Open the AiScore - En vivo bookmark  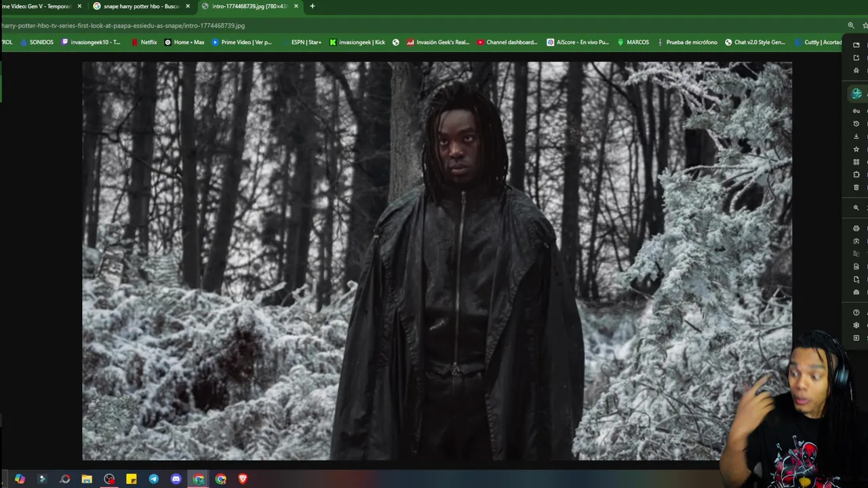pyautogui.click(x=578, y=42)
